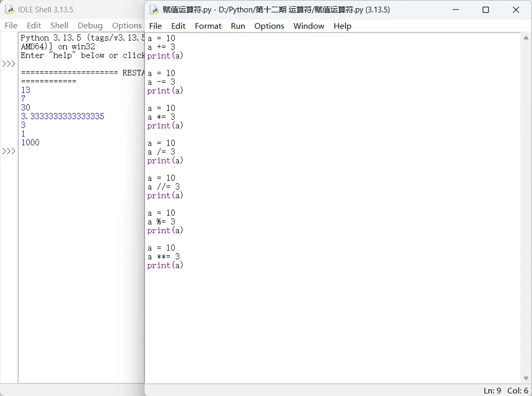Open the Help menu
This screenshot has height=396, width=532.
[x=342, y=26]
